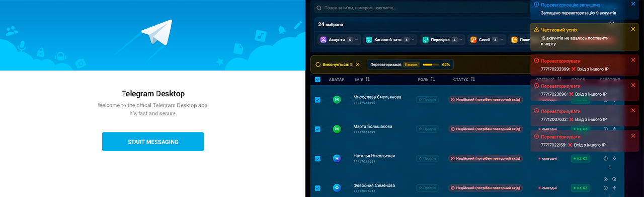Open info icon for Наталья Никольская row
The image size is (644, 197).
(x=606, y=159)
